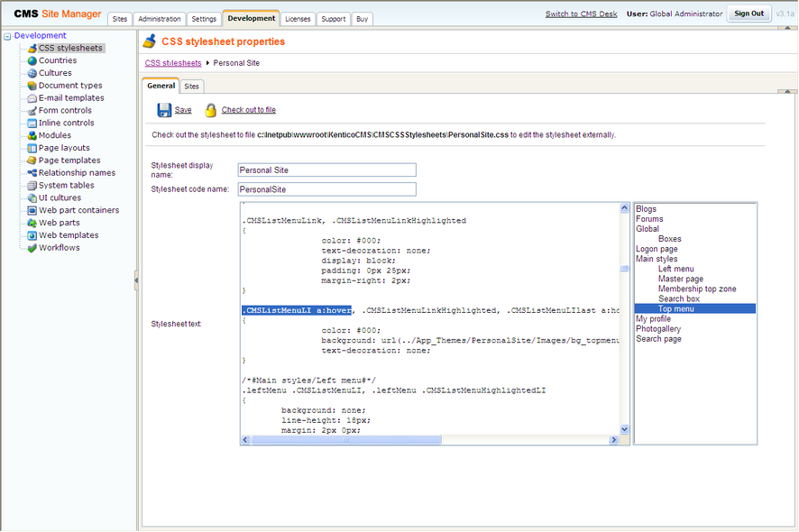Image resolution: width=799 pixels, height=532 pixels.
Task: Click Switch to CMS Desk link
Action: point(581,14)
